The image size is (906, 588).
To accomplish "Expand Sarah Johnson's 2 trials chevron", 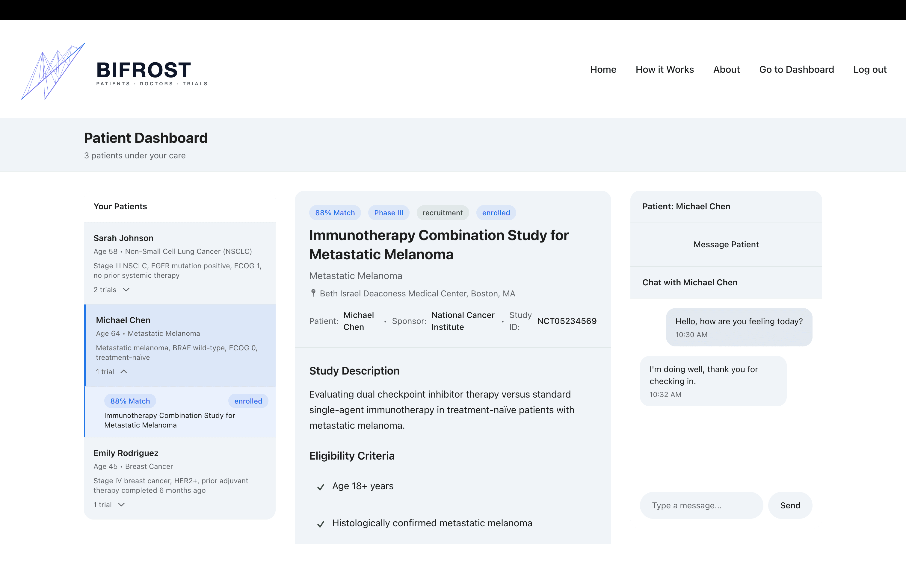I will click(126, 290).
